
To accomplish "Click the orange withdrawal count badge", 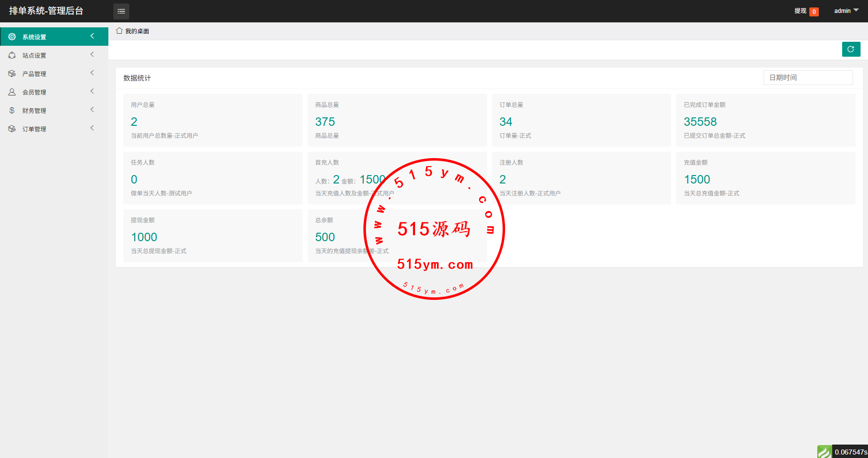I will pos(814,12).
